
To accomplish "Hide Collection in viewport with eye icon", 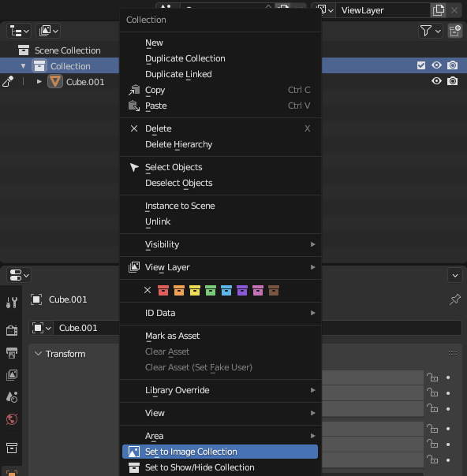I will (436, 65).
